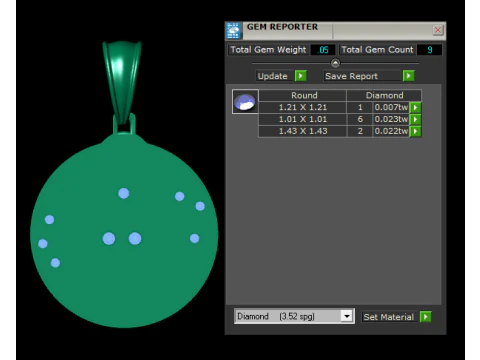The image size is (480, 360).
Task: Select the 1.43 X 1.43 size cell
Action: pos(303,131)
